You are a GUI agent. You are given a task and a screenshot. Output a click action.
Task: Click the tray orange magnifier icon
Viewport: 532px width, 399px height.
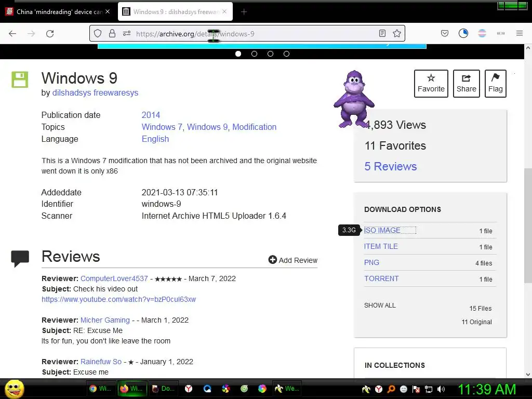point(391,389)
